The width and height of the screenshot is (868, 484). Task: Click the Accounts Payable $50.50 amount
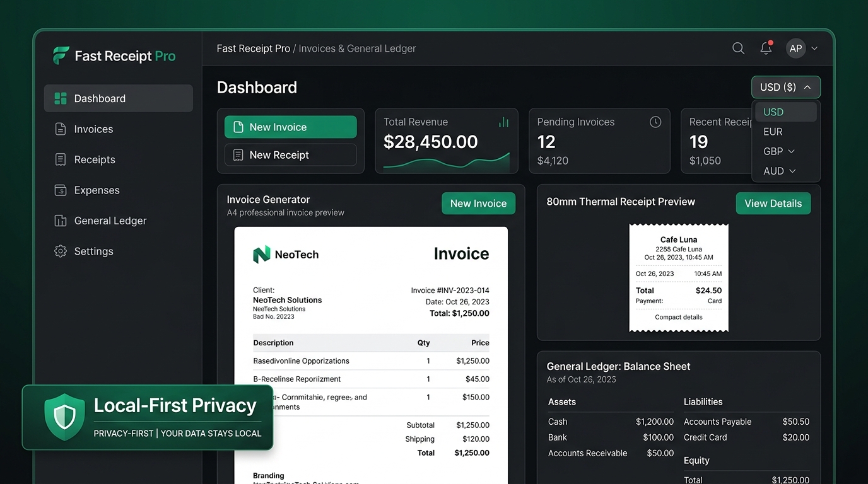click(796, 422)
